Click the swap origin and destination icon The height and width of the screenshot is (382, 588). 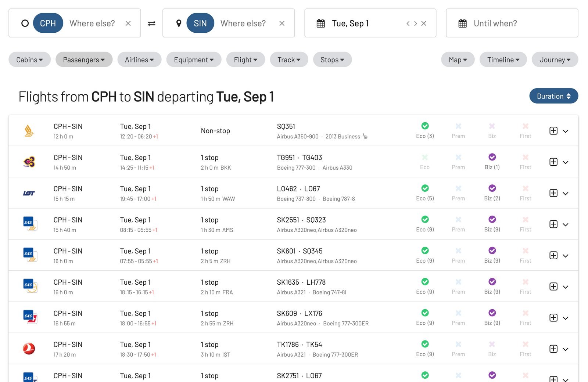click(152, 23)
